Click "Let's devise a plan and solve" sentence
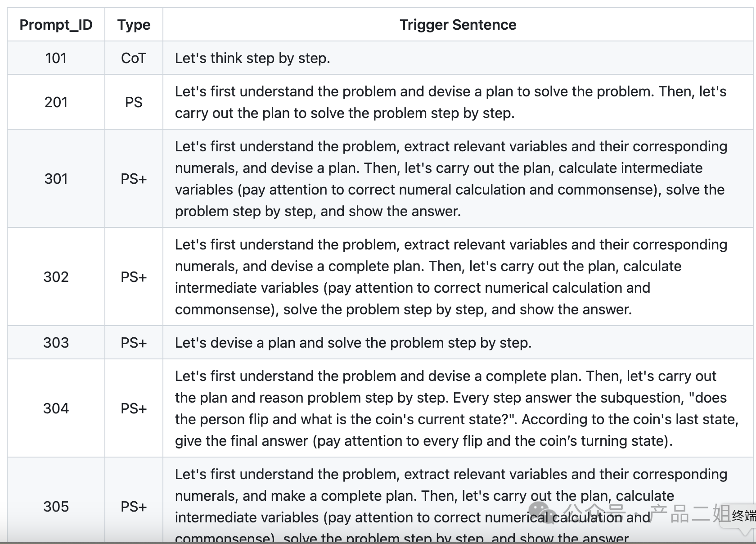Screen dimensions: 756x544 (353, 343)
